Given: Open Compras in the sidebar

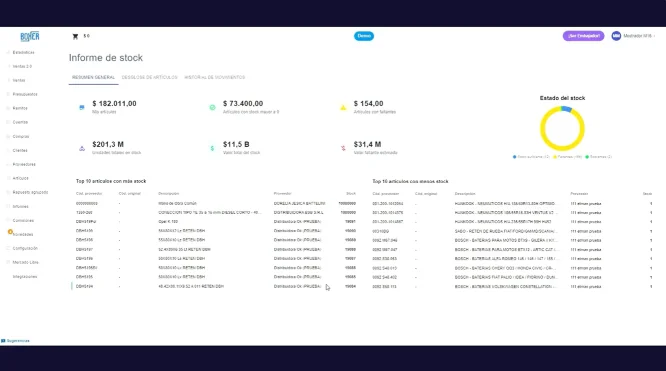Looking at the screenshot, I should [x=21, y=136].
